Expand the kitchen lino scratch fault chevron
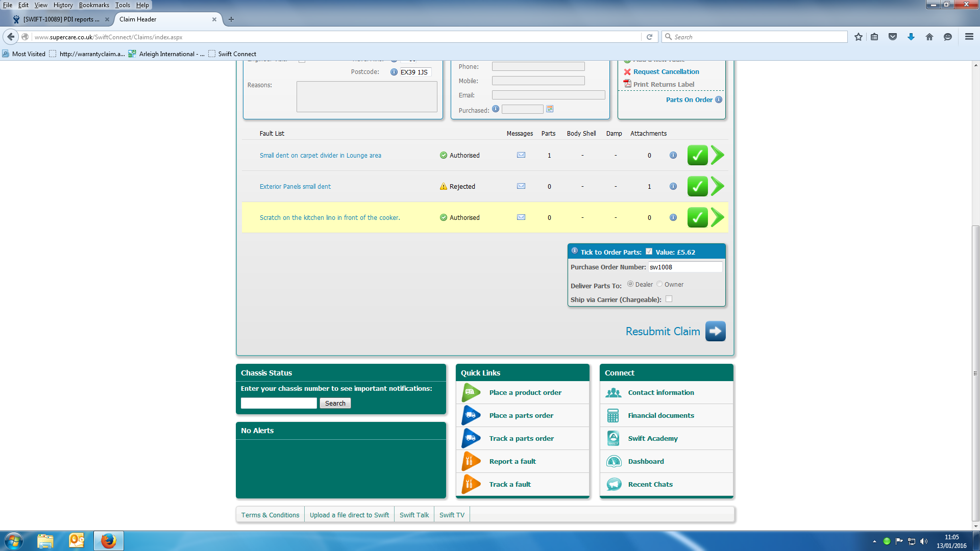The image size is (980, 551). [717, 217]
